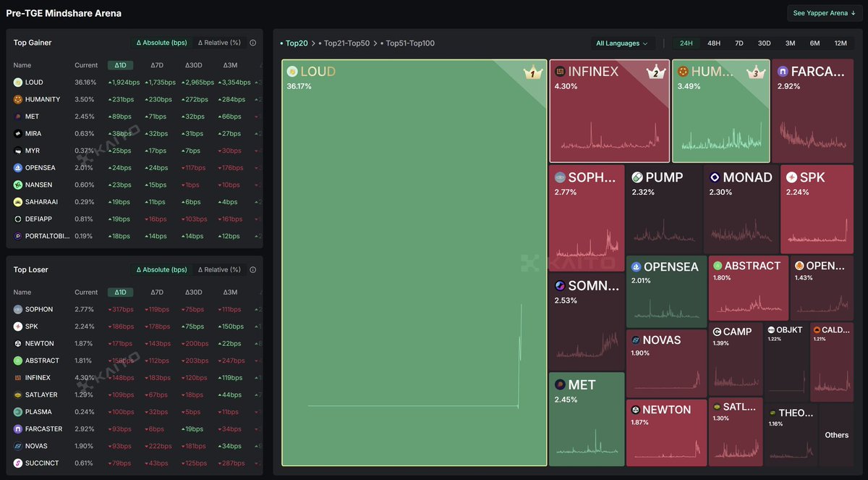
Task: Click the info icon in Top Gainer header
Action: pos(252,43)
